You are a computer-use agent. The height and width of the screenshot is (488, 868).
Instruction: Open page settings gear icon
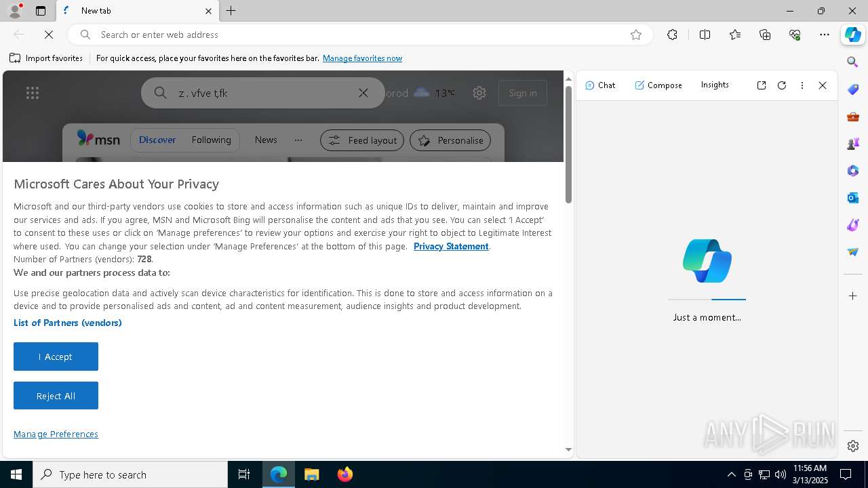coord(479,93)
